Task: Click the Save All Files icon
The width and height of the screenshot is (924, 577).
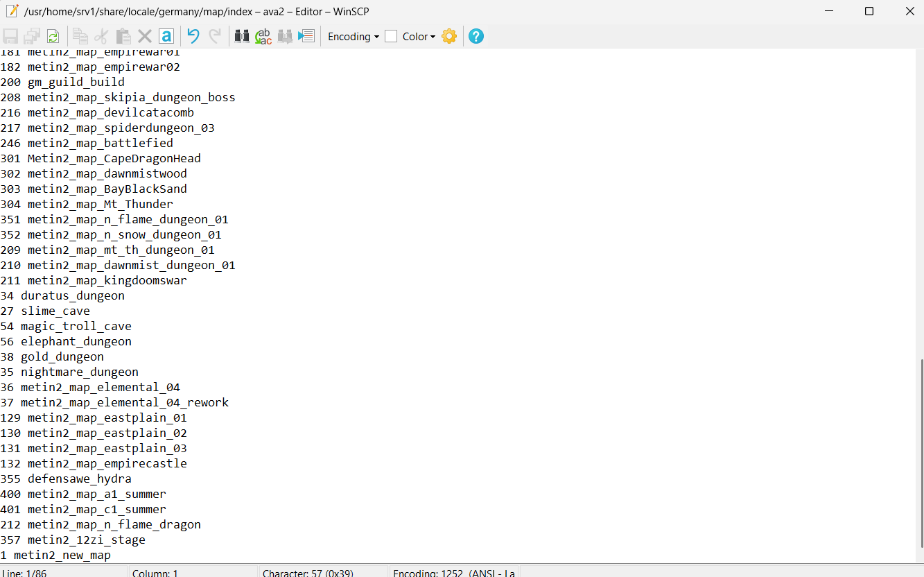Action: [x=32, y=36]
